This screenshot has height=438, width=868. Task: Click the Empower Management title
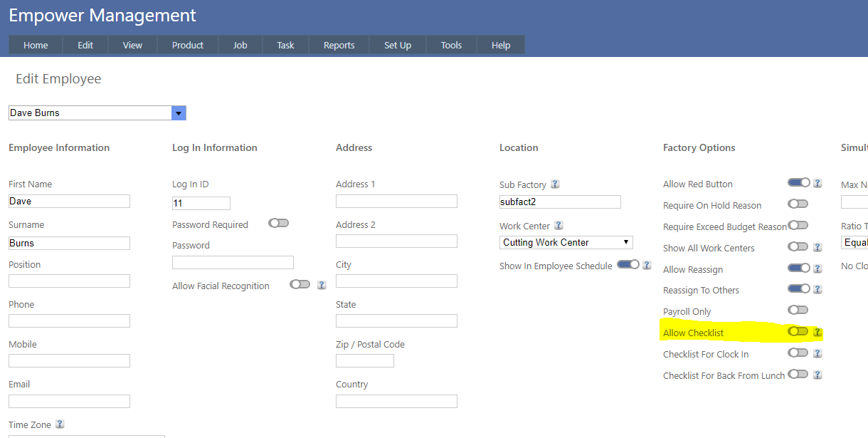[102, 15]
